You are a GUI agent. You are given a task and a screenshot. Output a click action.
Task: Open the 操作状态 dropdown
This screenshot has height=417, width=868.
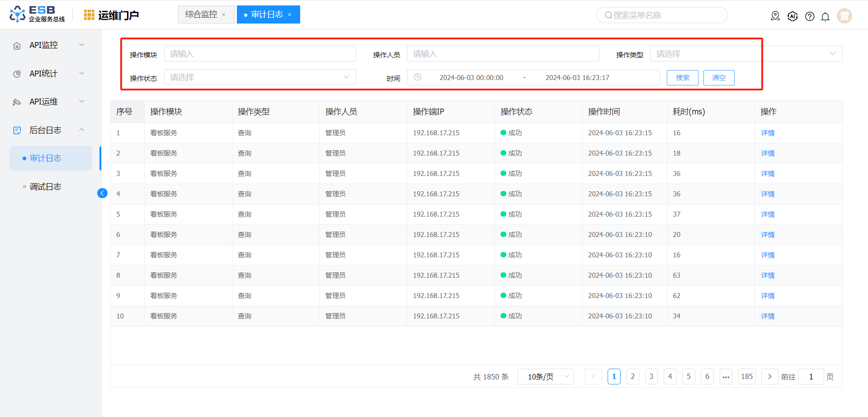(260, 77)
